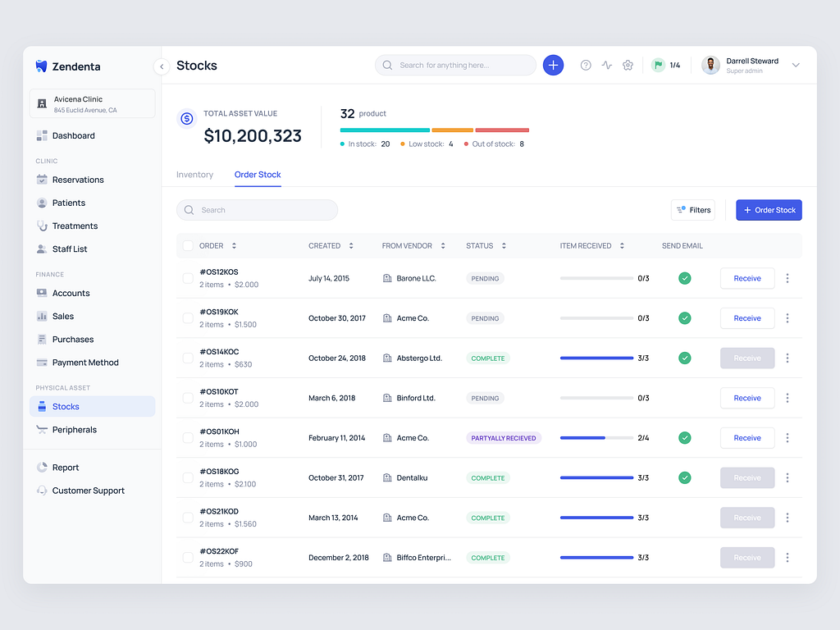Toggle the select-all orders checkbox
This screenshot has width=840, height=630.
[188, 246]
